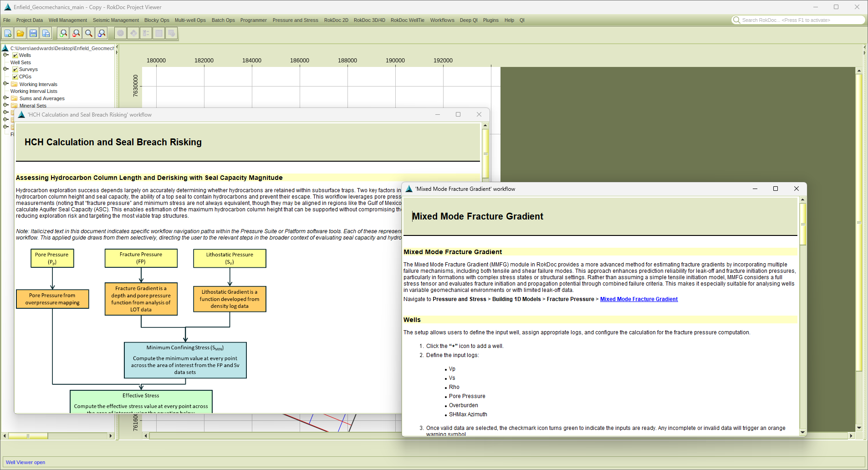Click the greyed-out diamond icon in toolbar
The width and height of the screenshot is (868, 470).
click(133, 33)
